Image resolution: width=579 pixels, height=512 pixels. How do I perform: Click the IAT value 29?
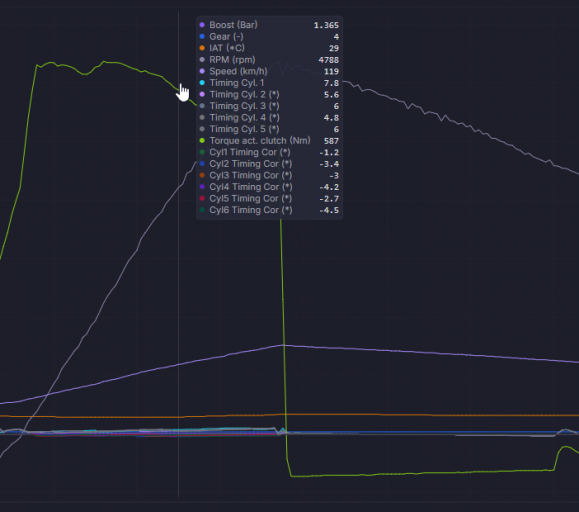pos(334,48)
